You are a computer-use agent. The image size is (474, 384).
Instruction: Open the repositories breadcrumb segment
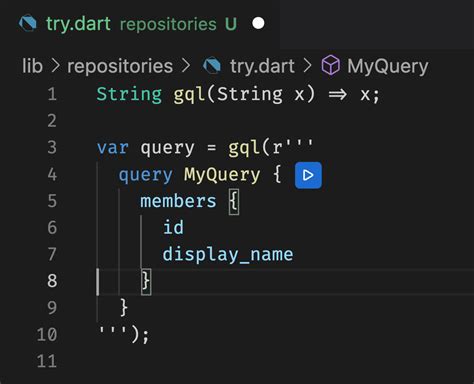tap(120, 66)
